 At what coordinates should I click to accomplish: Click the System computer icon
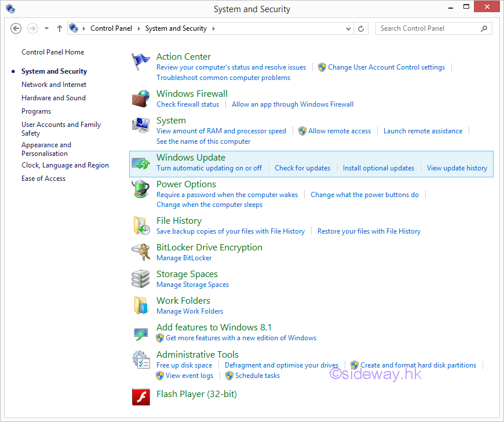pyautogui.click(x=140, y=125)
